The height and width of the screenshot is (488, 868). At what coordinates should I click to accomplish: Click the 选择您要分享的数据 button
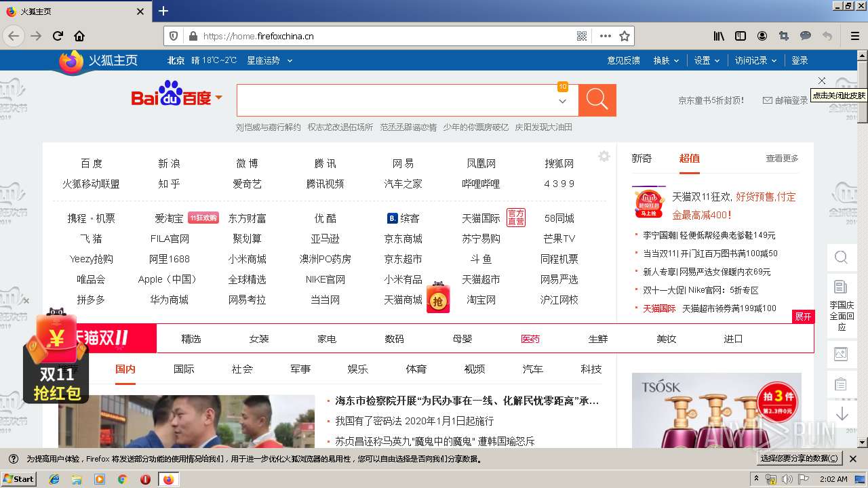pyautogui.click(x=800, y=459)
